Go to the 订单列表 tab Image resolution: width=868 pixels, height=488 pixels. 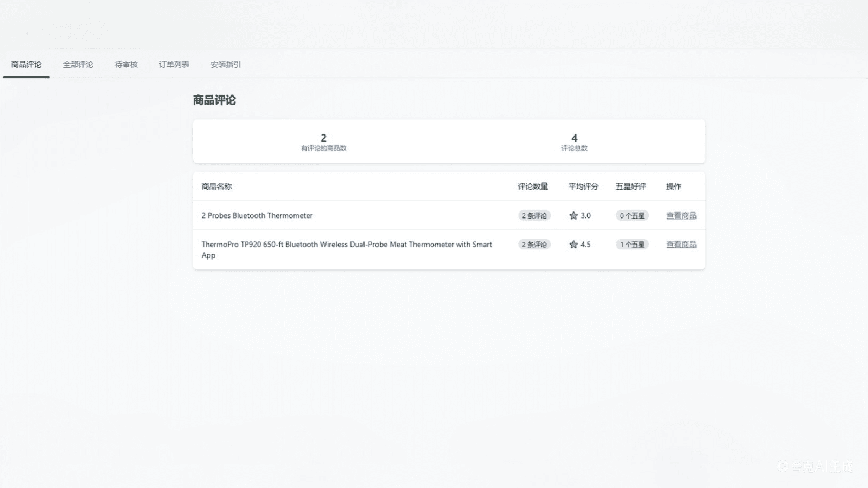tap(174, 65)
